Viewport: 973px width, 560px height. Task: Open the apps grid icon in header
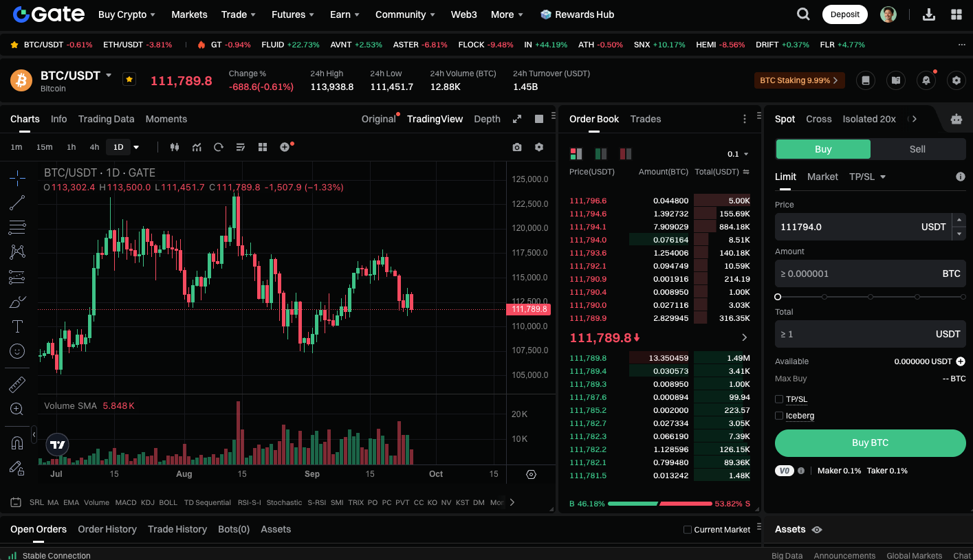(956, 14)
